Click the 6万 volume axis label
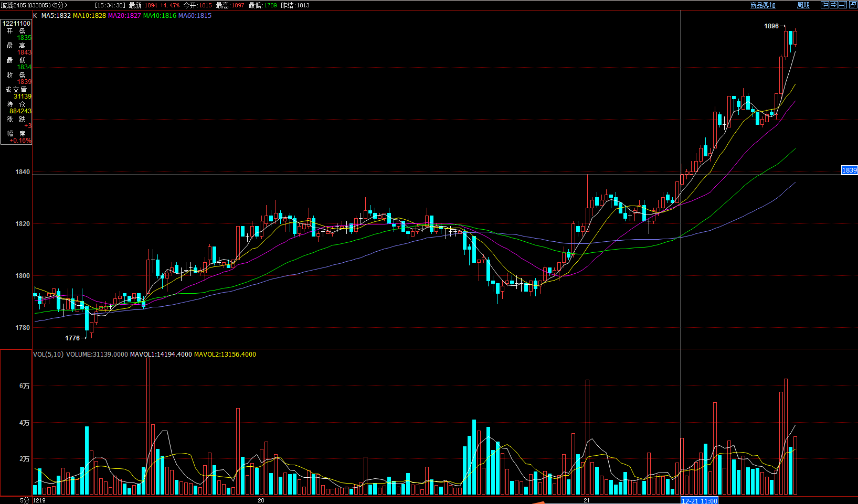Image resolution: width=858 pixels, height=504 pixels. [x=24, y=386]
